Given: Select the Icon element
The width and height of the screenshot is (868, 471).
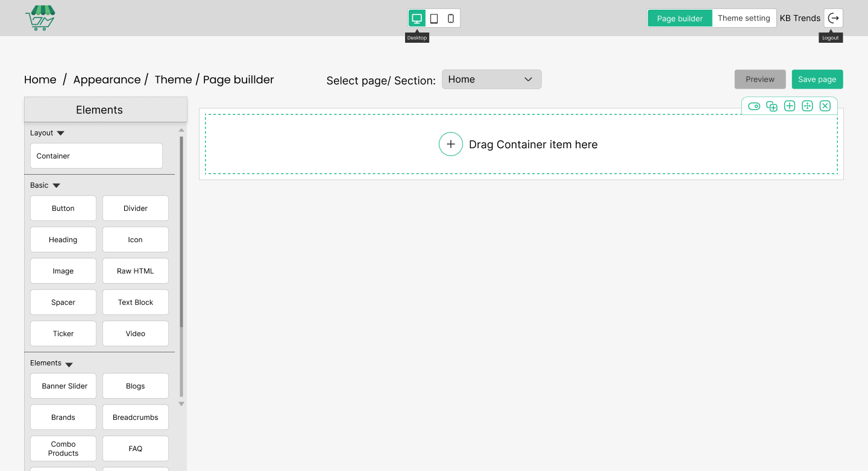Looking at the screenshot, I should pyautogui.click(x=136, y=240).
